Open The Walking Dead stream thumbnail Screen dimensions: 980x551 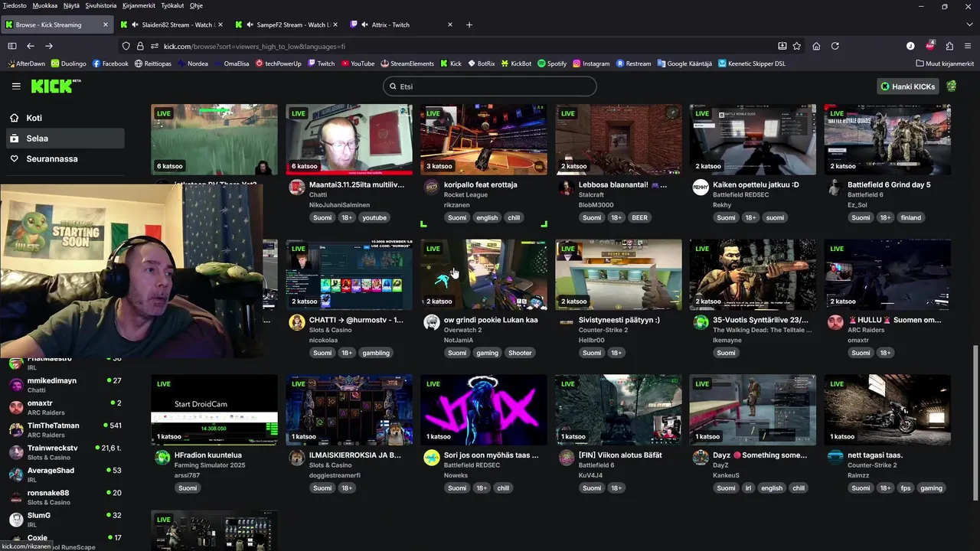753,275
